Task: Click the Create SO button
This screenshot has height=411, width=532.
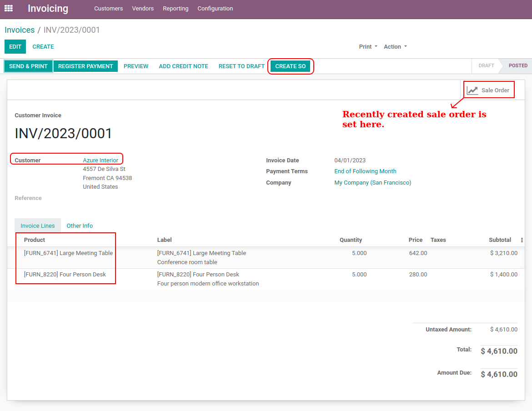Action: 290,66
